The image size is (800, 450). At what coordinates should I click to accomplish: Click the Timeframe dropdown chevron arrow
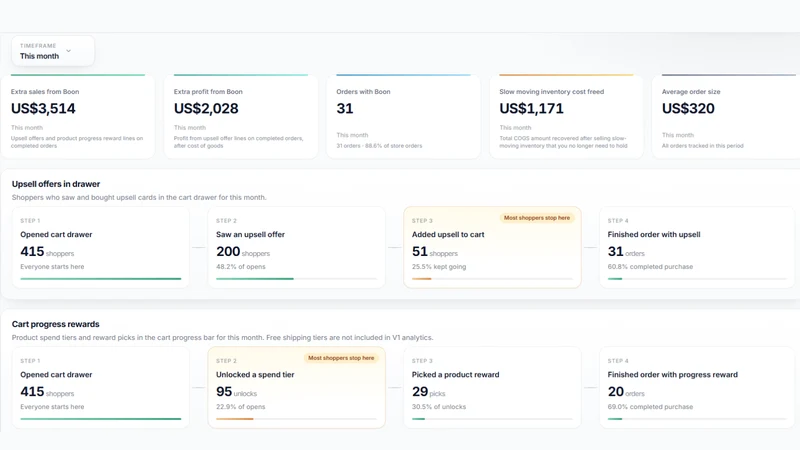point(68,51)
